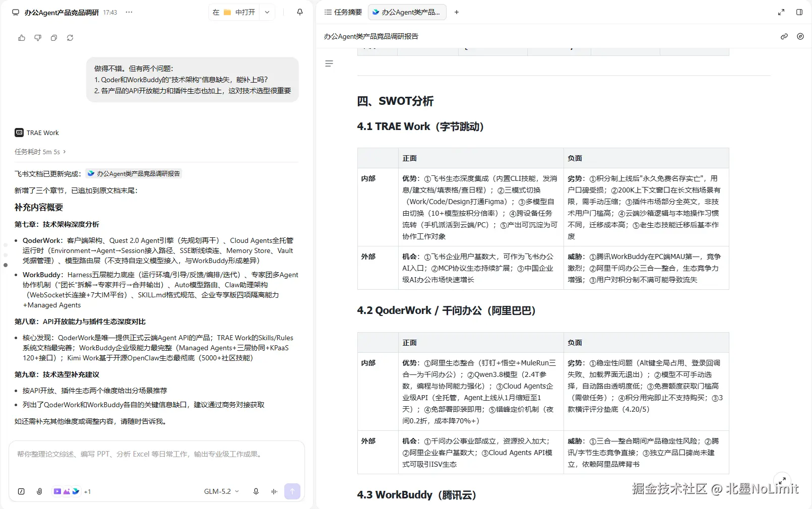
Task: Click the notification bell icon
Action: point(300,12)
